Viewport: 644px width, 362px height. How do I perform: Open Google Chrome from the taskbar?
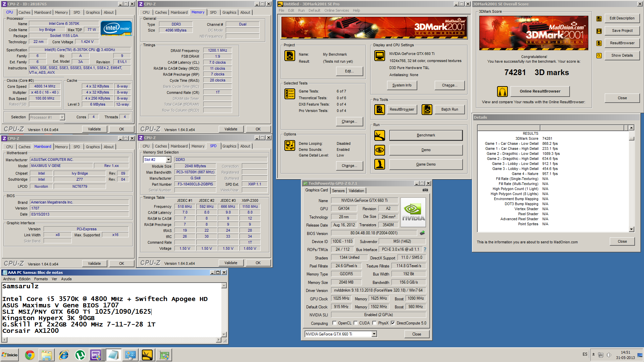(x=30, y=355)
